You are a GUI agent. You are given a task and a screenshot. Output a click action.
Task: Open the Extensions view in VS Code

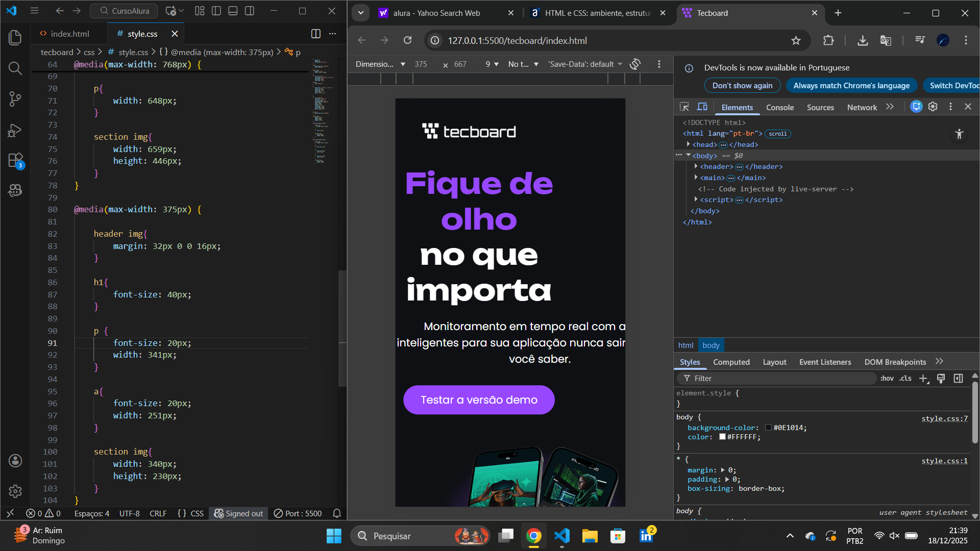pos(15,160)
